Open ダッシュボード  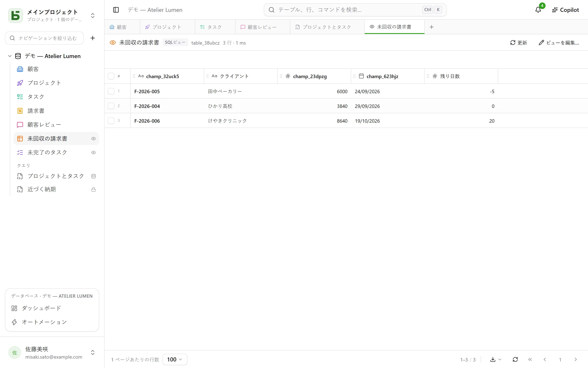pos(52,308)
